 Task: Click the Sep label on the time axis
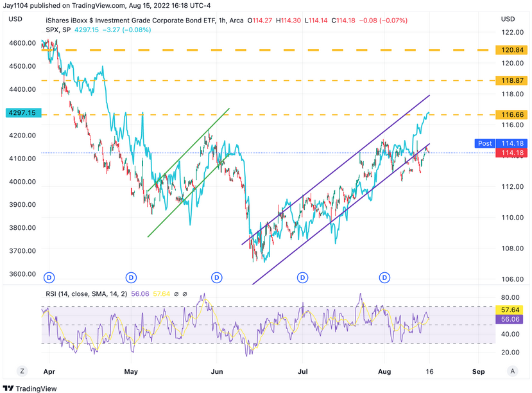[478, 372]
